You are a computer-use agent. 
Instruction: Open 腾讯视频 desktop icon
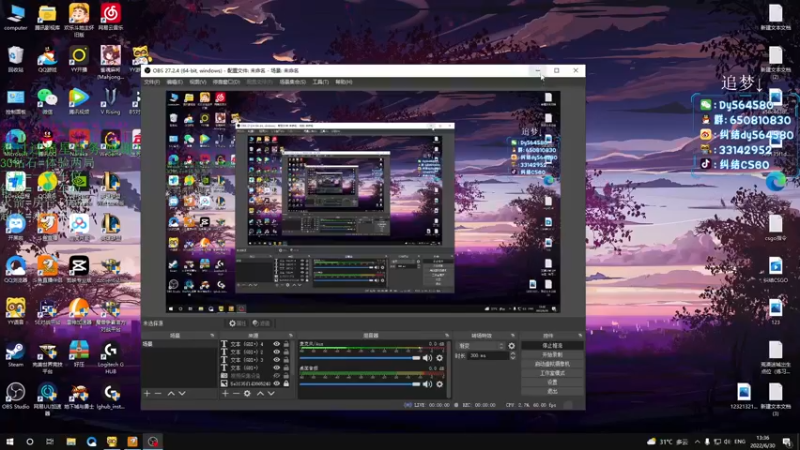79,101
